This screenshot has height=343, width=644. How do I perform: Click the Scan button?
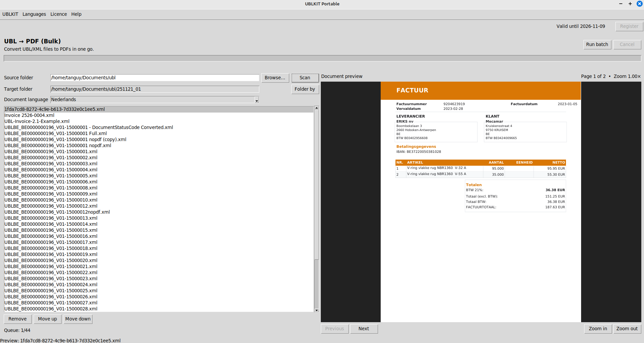tap(305, 78)
